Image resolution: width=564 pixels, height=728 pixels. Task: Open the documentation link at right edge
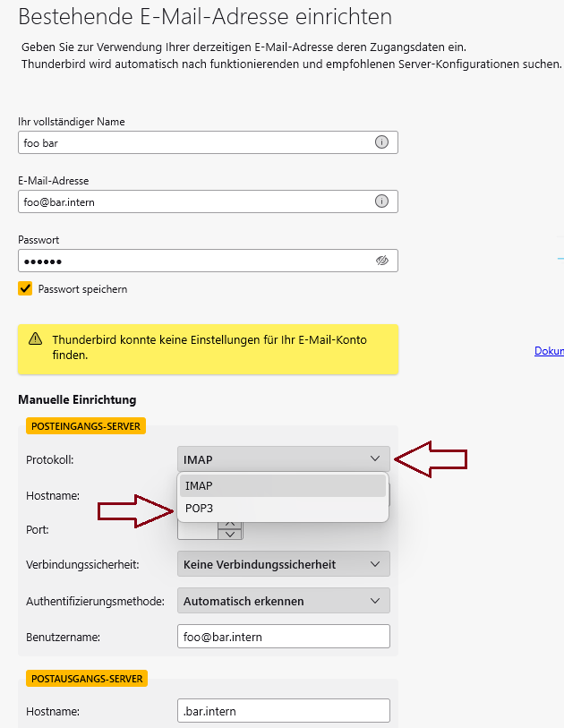pyautogui.click(x=549, y=351)
